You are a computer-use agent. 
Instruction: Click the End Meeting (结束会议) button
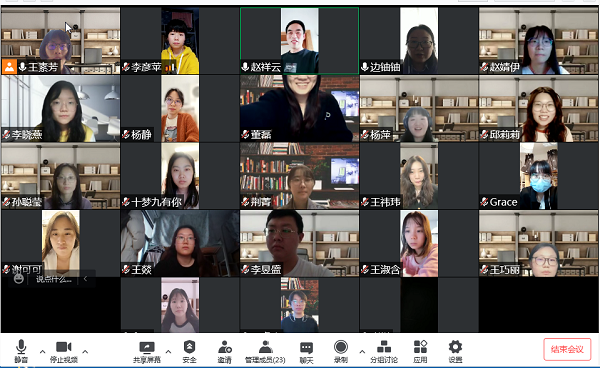click(x=567, y=349)
